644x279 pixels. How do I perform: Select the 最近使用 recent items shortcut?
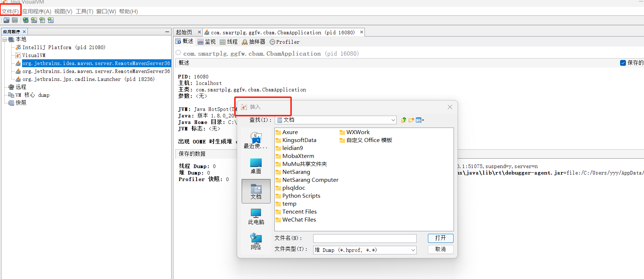[256, 140]
